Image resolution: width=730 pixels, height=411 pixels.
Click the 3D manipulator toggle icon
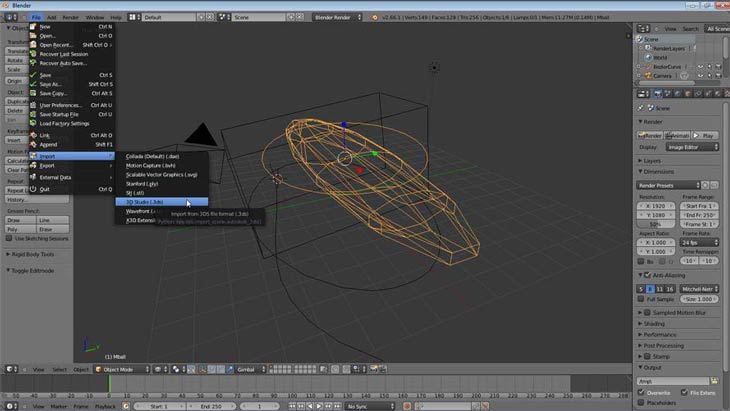[204, 369]
